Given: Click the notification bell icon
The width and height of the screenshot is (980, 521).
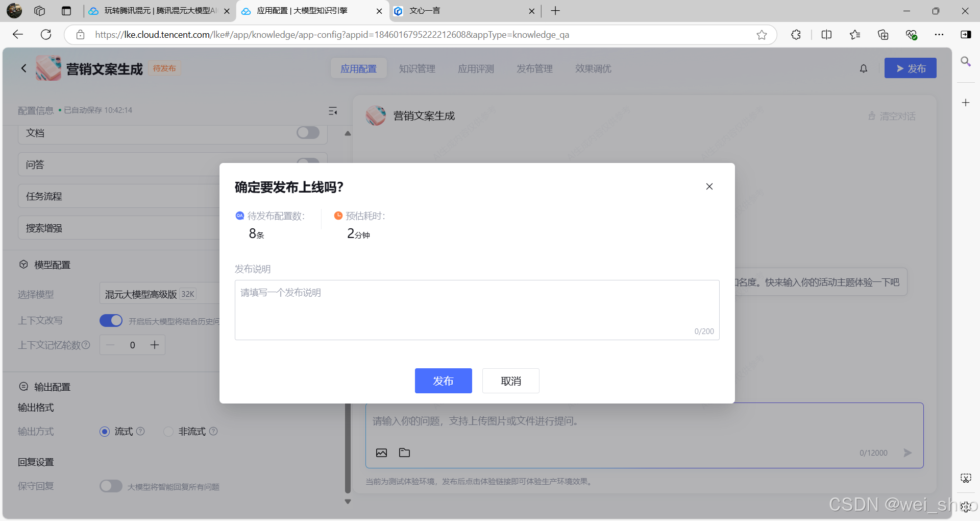Looking at the screenshot, I should [863, 68].
